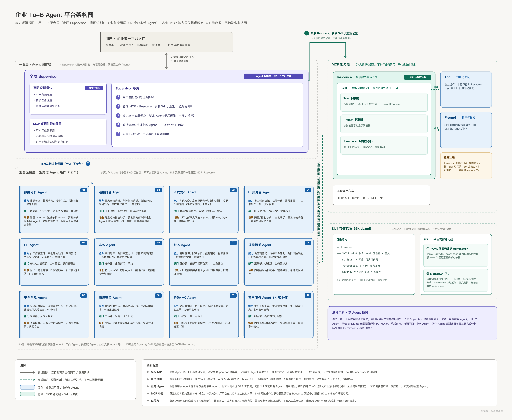Select the 法务 Agent heading
512x420 pixels.
pos(107,245)
